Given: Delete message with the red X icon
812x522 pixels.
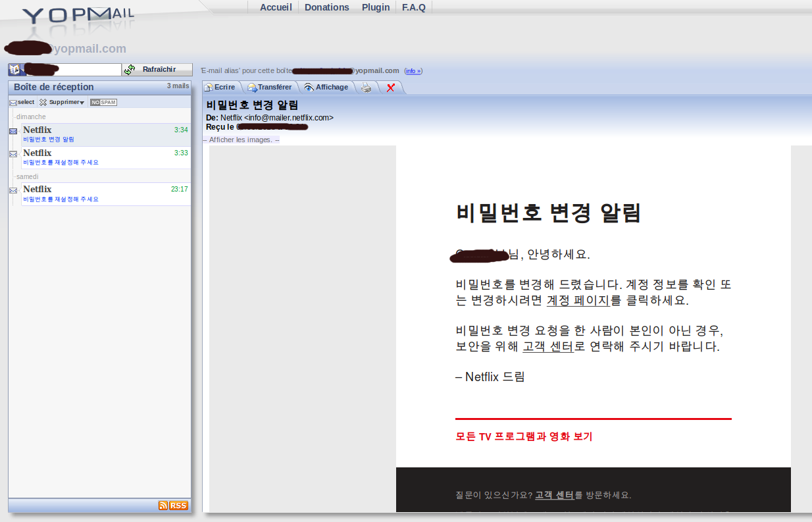Looking at the screenshot, I should [x=390, y=88].
